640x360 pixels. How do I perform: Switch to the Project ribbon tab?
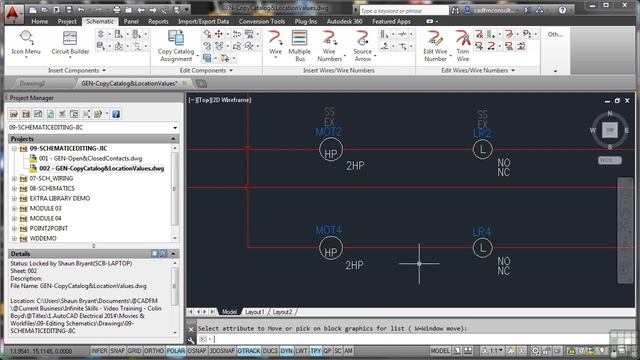(67, 21)
